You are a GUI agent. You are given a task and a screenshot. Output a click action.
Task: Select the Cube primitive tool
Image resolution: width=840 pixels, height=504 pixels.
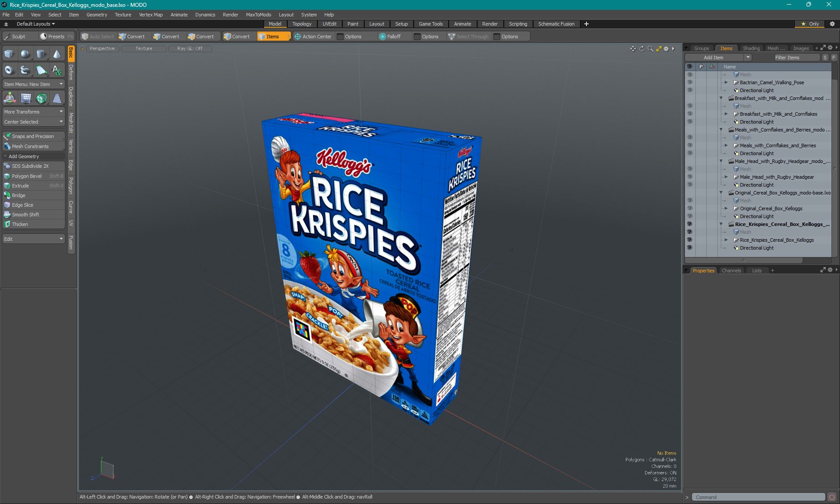point(9,54)
